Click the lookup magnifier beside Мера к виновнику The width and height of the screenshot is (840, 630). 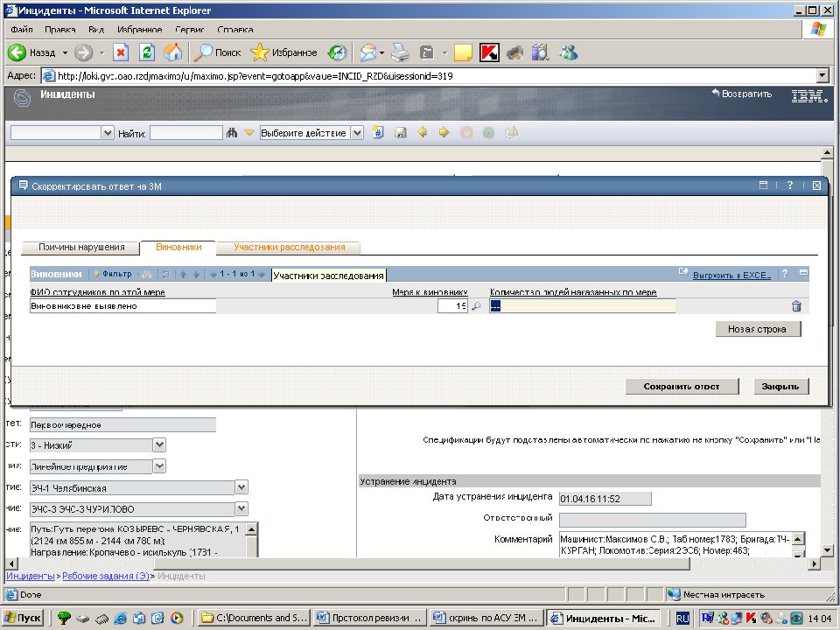[476, 306]
